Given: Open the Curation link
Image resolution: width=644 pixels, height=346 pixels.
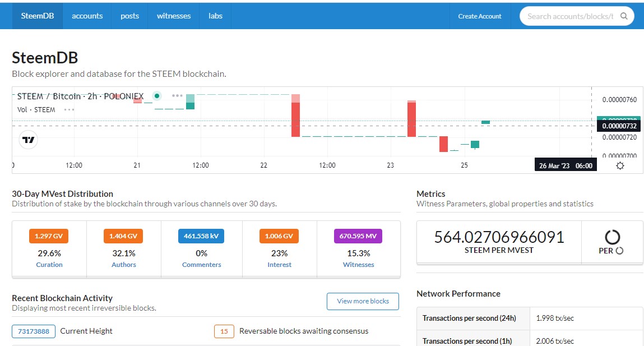Looking at the screenshot, I should 49,265.
